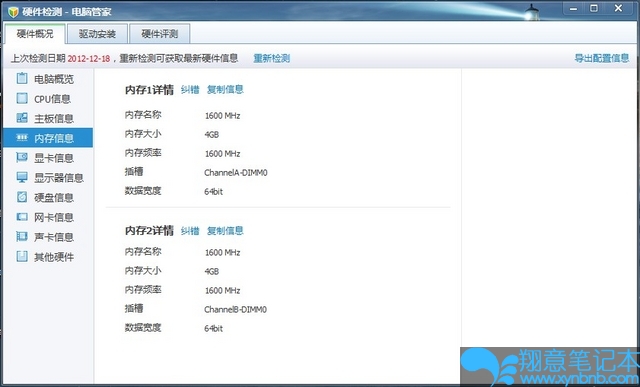Screen dimensions: 640x387
Task: Click memory 2's 4GB size value
Action: (212, 271)
